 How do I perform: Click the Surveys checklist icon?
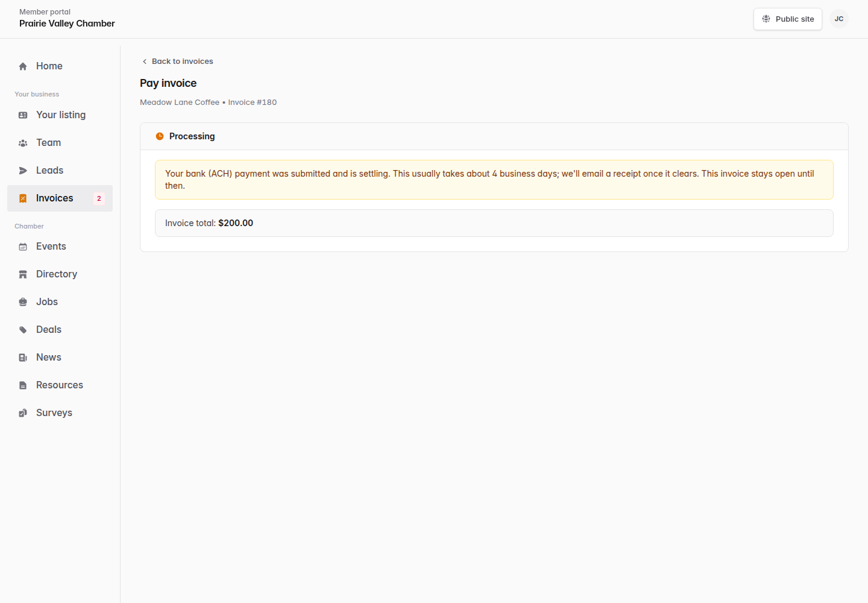tap(23, 413)
